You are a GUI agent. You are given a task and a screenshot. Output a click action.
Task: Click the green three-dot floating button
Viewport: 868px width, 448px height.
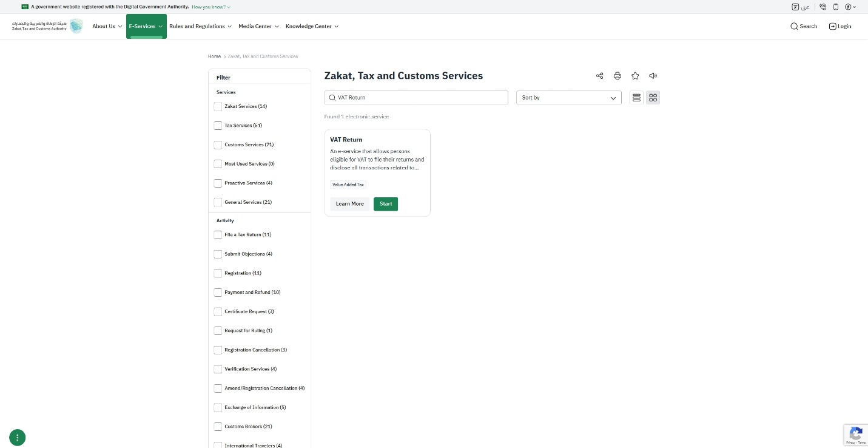pyautogui.click(x=18, y=437)
